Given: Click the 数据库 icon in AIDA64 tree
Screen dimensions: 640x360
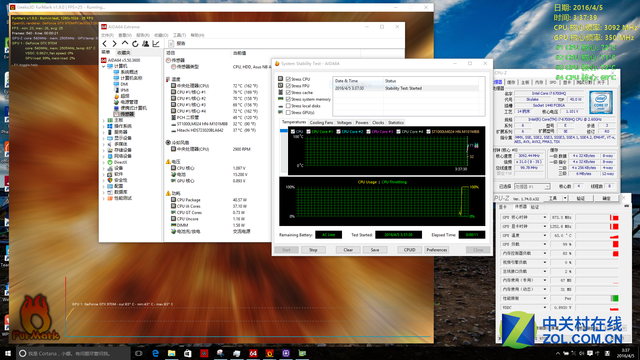Looking at the screenshot, I should pyautogui.click(x=110, y=192).
